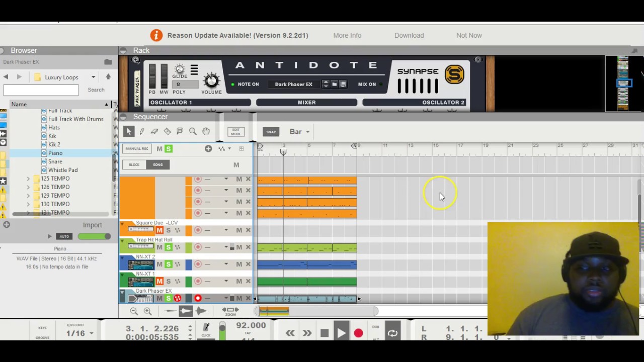The image size is (644, 362).
Task: Select the large waveform zoom mode
Action: [201, 311]
